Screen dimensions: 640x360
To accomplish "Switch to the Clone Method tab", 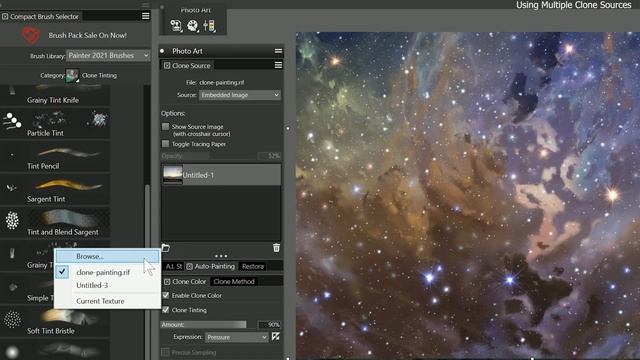I will tap(234, 282).
